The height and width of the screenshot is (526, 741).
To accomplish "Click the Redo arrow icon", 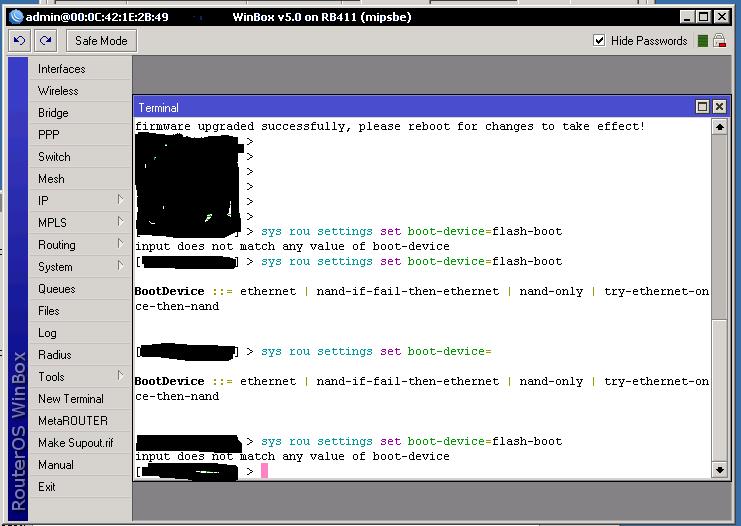I will 45,41.
